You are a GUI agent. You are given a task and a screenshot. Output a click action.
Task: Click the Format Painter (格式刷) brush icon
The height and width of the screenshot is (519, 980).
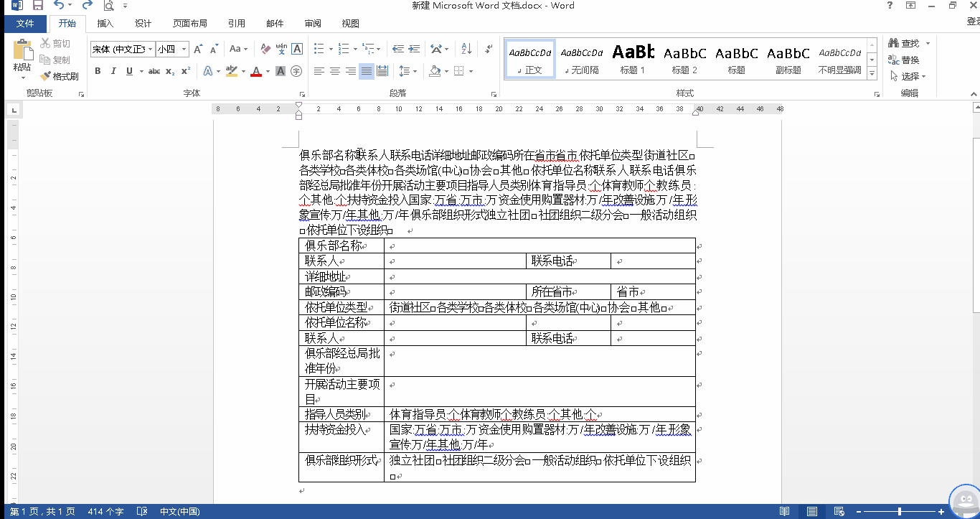tap(46, 76)
